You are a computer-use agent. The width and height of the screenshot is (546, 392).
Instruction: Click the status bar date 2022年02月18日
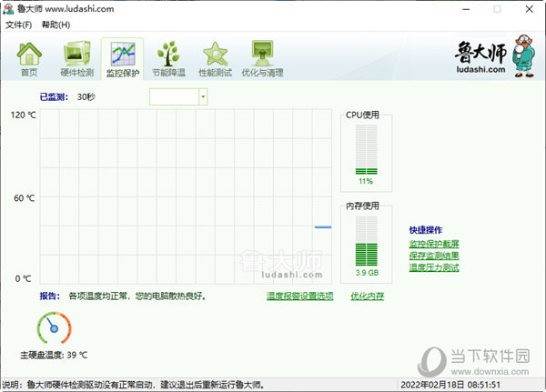(x=450, y=385)
